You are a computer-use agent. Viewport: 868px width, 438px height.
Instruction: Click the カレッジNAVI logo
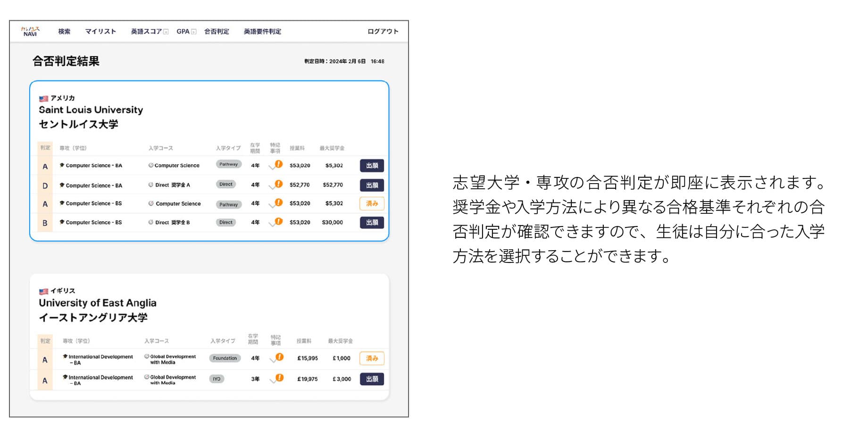[x=30, y=32]
